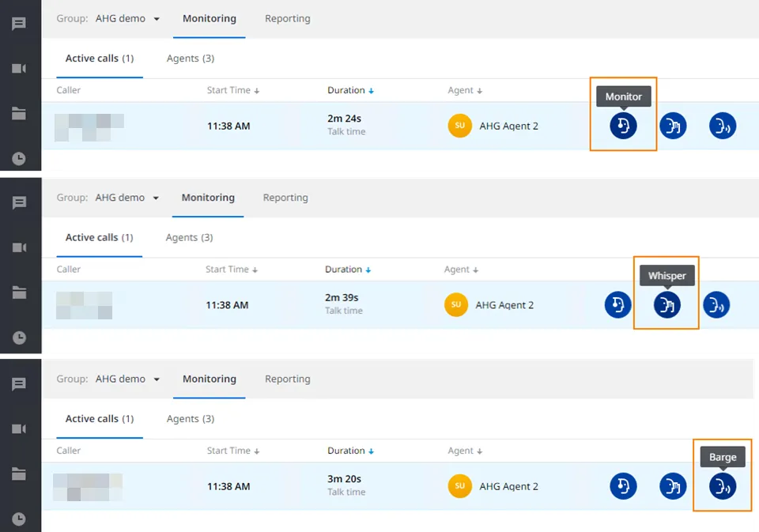Sort by Start Time in top panel
This screenshot has height=532, width=759.
(232, 90)
